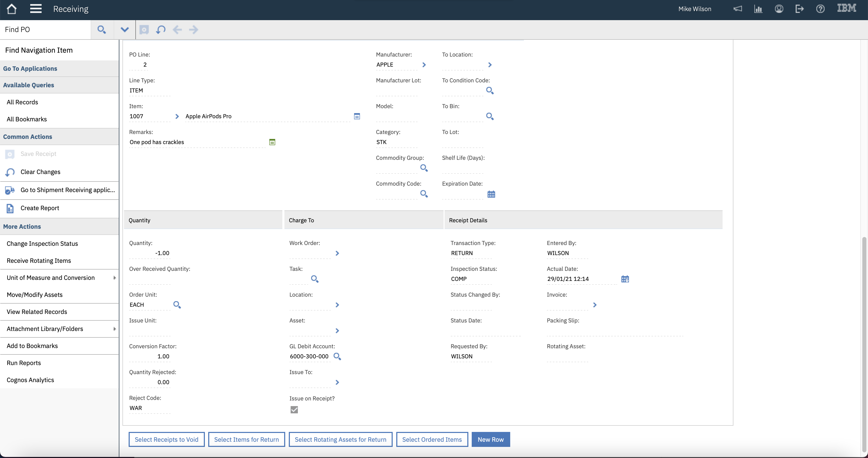
Task: Open the hamburger navigation menu
Action: click(36, 9)
